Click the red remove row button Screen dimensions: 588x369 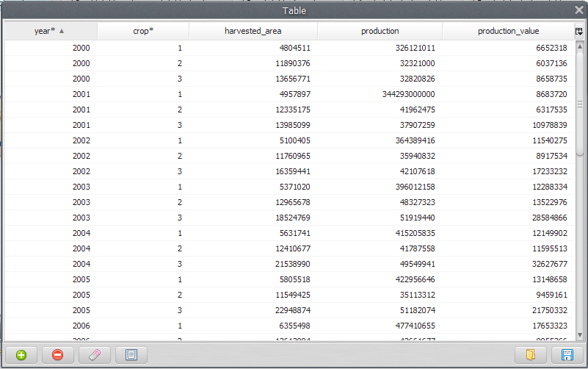point(58,355)
